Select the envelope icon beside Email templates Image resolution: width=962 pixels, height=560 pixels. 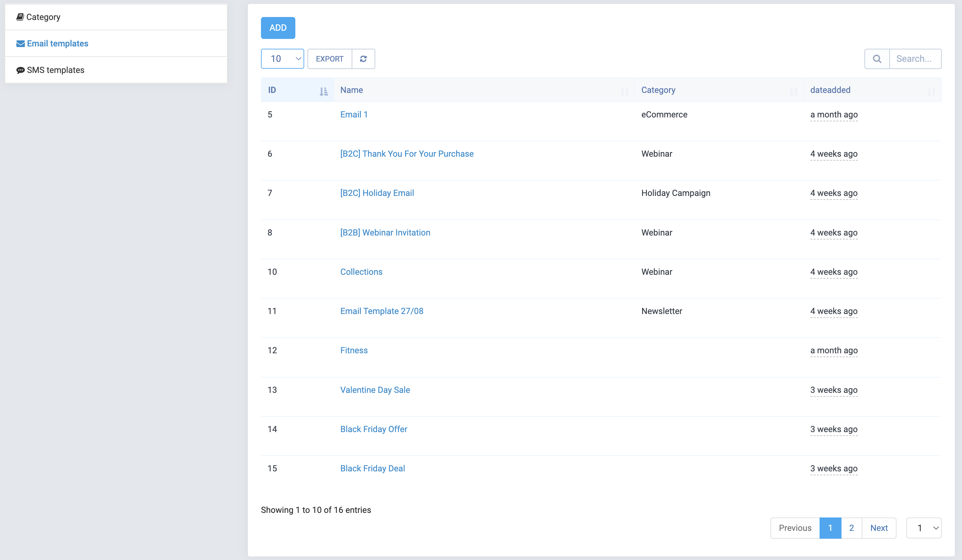(x=20, y=43)
